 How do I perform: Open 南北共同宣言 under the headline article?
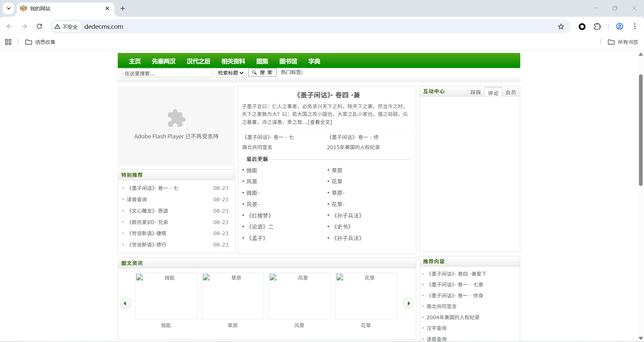[257, 147]
